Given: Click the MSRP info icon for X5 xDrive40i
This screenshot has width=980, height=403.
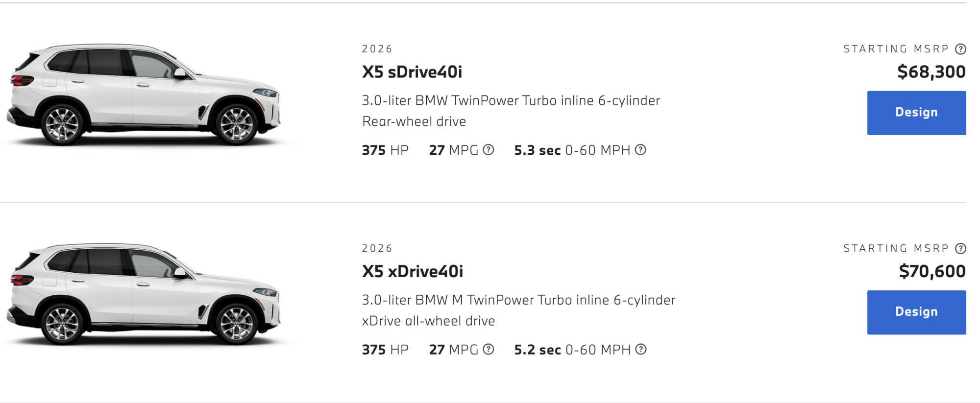Looking at the screenshot, I should (960, 249).
